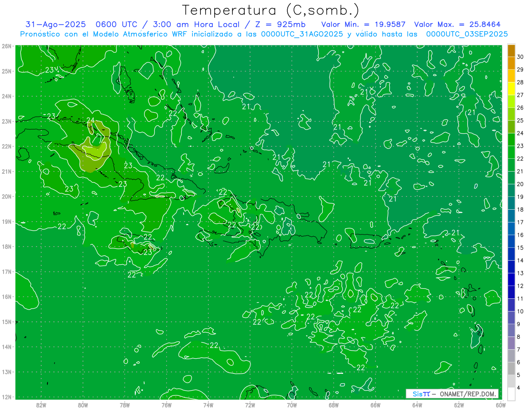Click the longitude axis label '80W'
The height and width of the screenshot is (411, 532).
(83, 405)
